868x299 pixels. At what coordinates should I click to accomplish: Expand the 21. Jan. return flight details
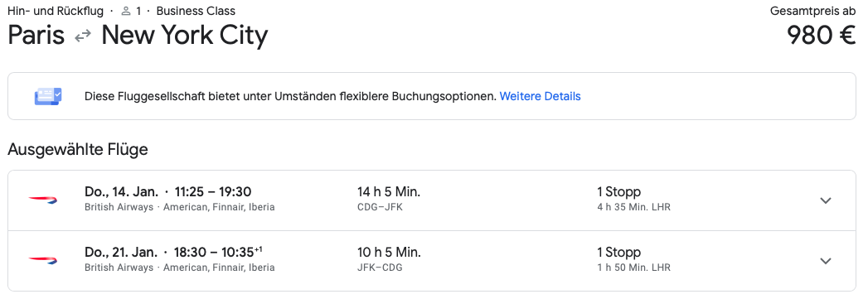(x=826, y=261)
